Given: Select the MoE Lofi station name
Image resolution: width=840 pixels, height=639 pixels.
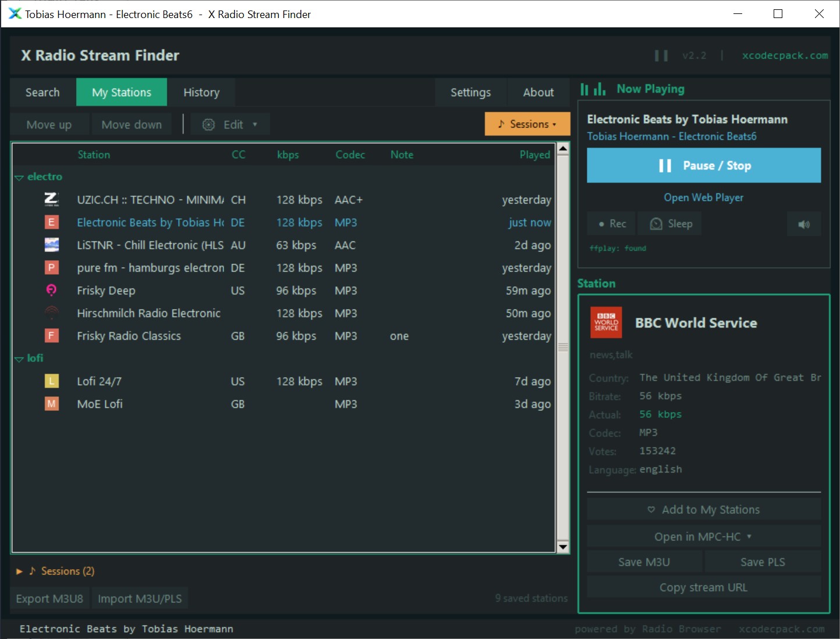Looking at the screenshot, I should pyautogui.click(x=100, y=404).
